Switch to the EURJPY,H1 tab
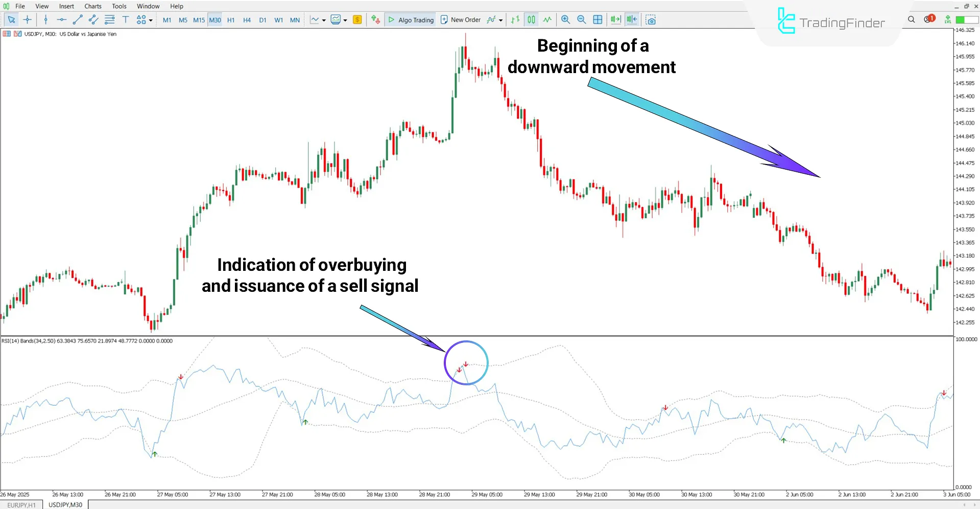The height and width of the screenshot is (509, 980). pos(21,504)
